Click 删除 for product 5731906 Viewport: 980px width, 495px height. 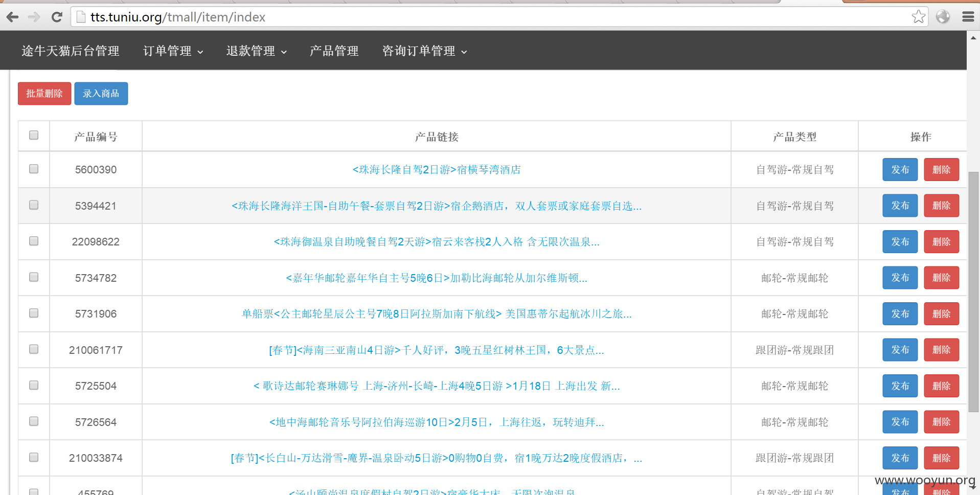(941, 314)
